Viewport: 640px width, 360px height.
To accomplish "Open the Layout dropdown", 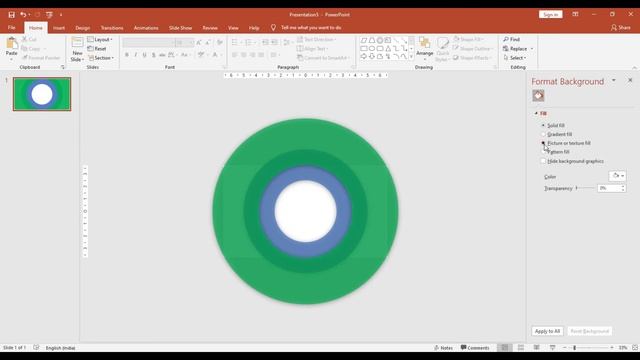I will (x=100, y=40).
